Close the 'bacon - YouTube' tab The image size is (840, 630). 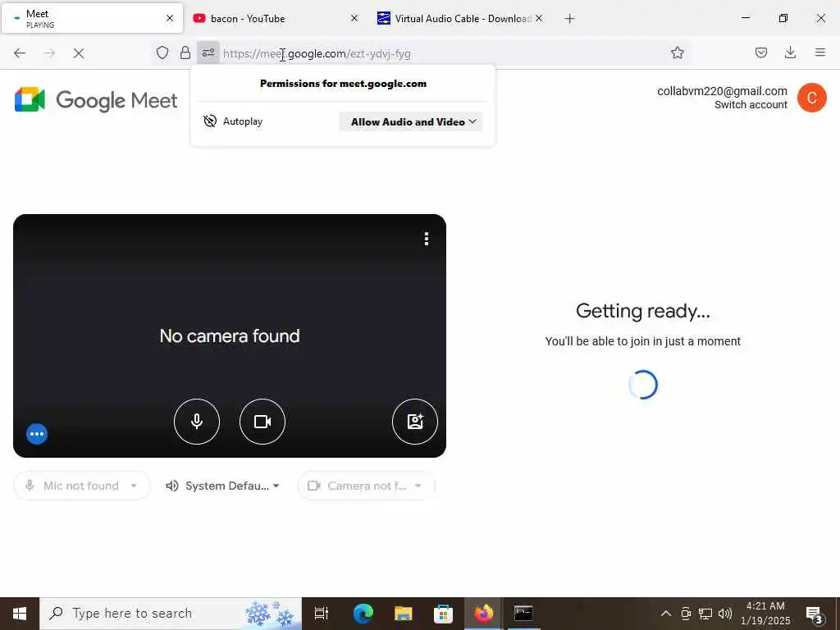tap(354, 18)
